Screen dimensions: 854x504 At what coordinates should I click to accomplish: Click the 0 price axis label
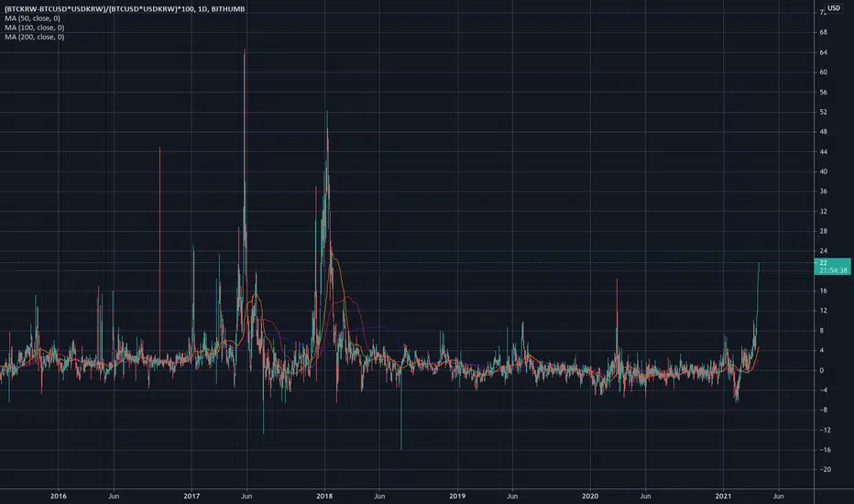[x=821, y=370]
